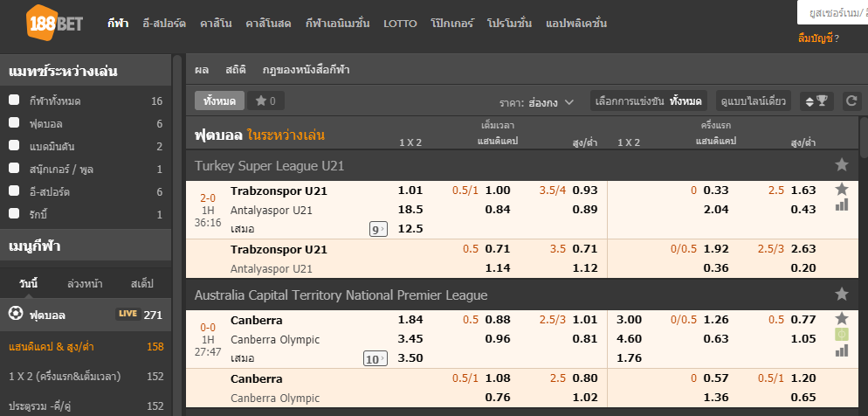Click the ดูแบบไลน์เดี่ยว view button

coord(754,101)
